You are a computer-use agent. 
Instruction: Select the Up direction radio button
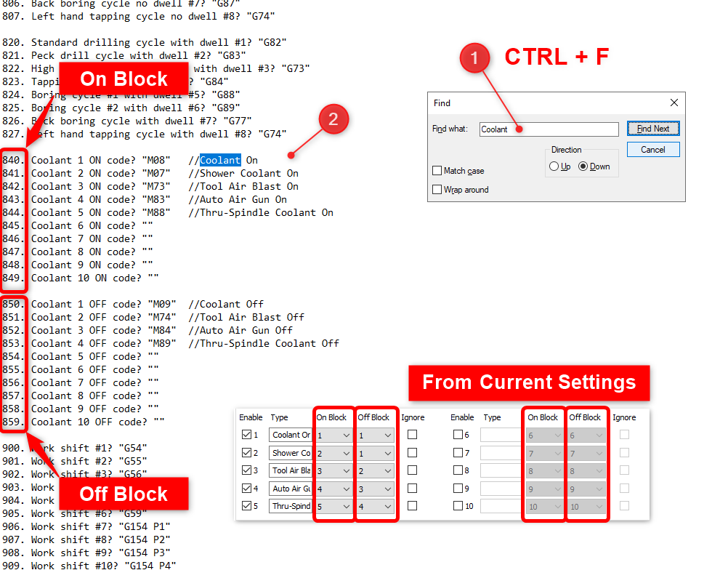[x=554, y=166]
